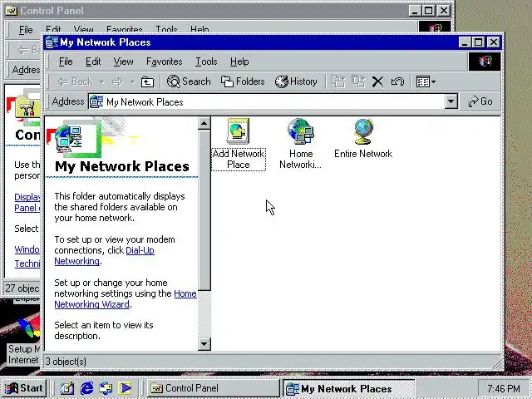Screen dimensions: 532x399
Task: Click the My Network Places heading icon in left pane
Action: coord(70,139)
